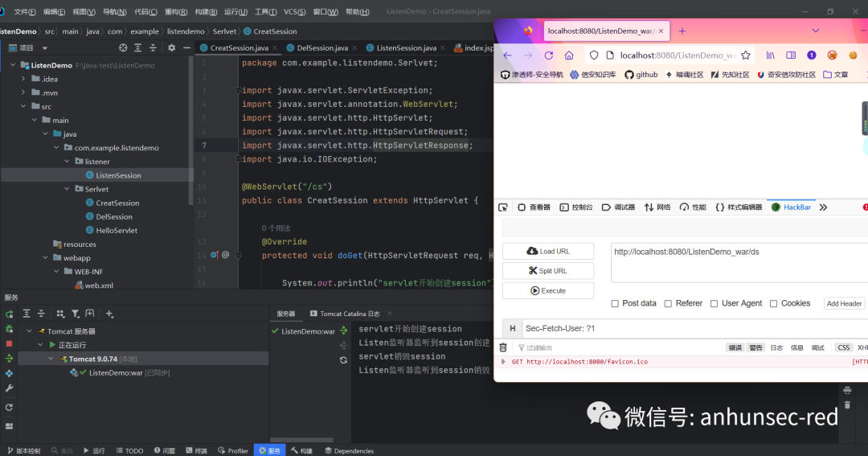Open new Firefox tab with plus
Image resolution: width=868 pixels, height=456 pixels.
pos(682,31)
